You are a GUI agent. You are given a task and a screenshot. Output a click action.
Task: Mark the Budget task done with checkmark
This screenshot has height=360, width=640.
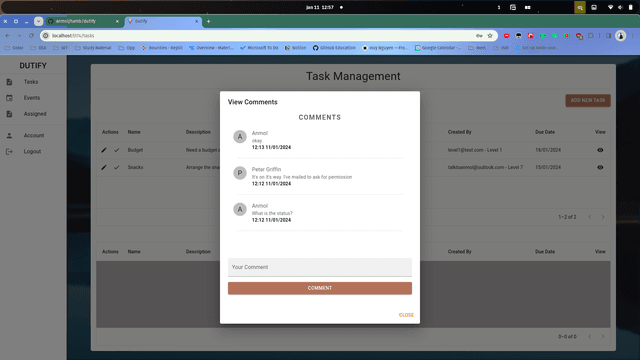point(116,150)
